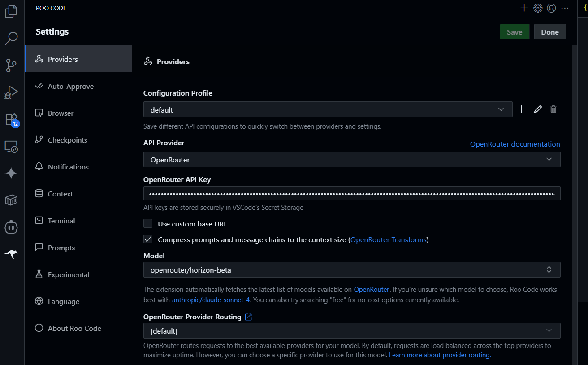Screen dimensions: 588x365
Task: Select the Providers settings tab
Action: coord(78,59)
